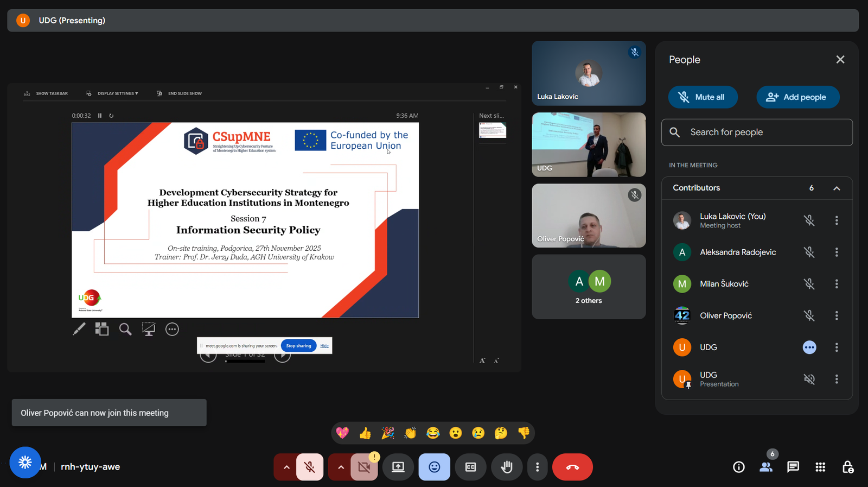The height and width of the screenshot is (487, 868).
Task: Open host controls lock icon
Action: click(x=847, y=467)
